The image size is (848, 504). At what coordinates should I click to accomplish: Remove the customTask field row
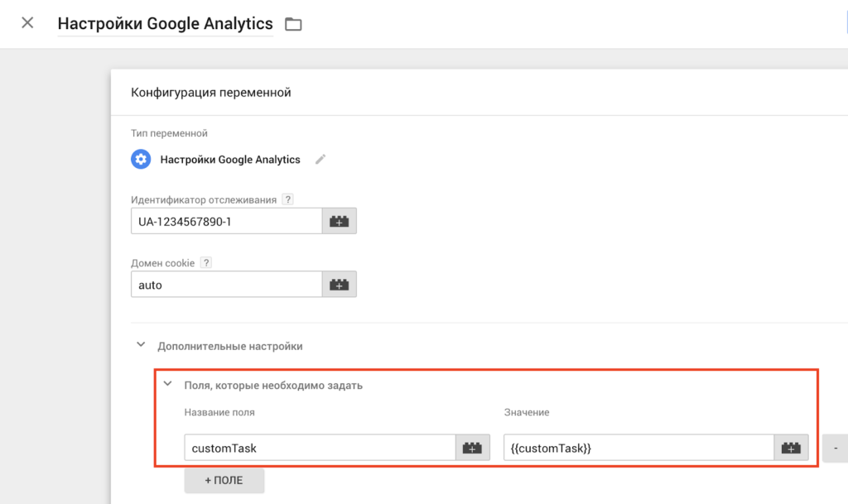(x=835, y=448)
